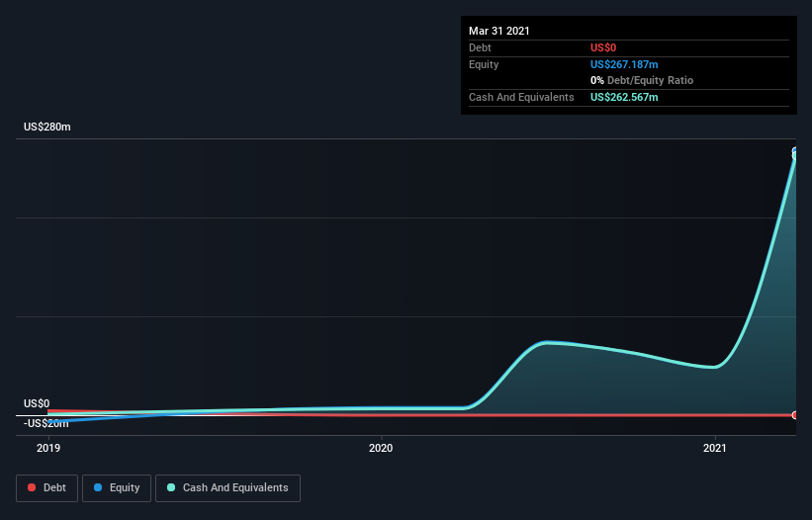The width and height of the screenshot is (812, 520).
Task: Click the US$0 y-axis label
Action: click(x=37, y=403)
